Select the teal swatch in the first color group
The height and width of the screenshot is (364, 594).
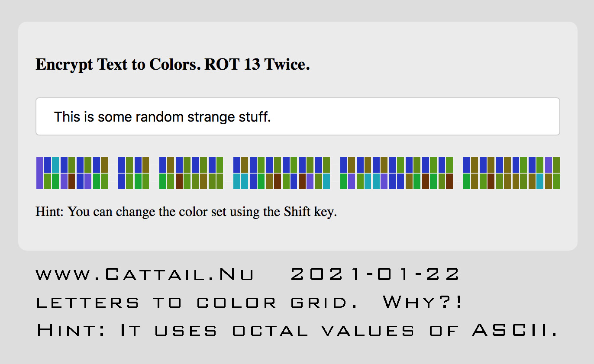pyautogui.click(x=55, y=165)
